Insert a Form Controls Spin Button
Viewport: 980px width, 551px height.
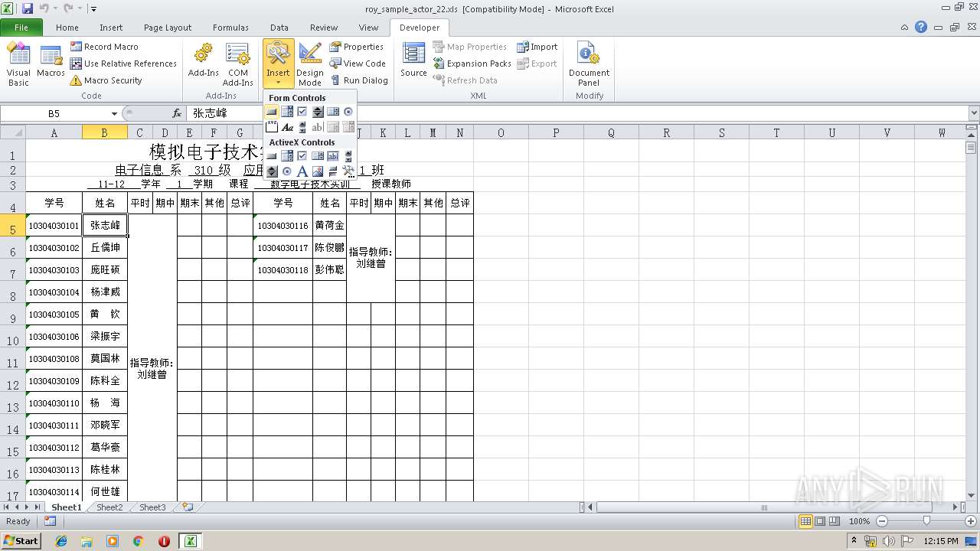coord(318,112)
